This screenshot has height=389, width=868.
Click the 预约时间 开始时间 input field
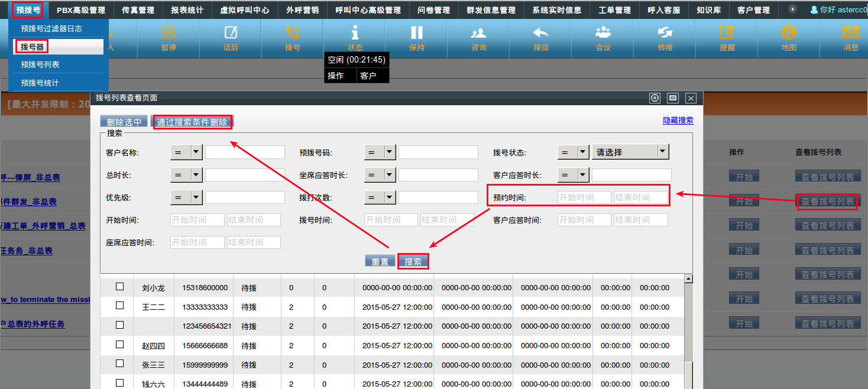[x=584, y=197]
